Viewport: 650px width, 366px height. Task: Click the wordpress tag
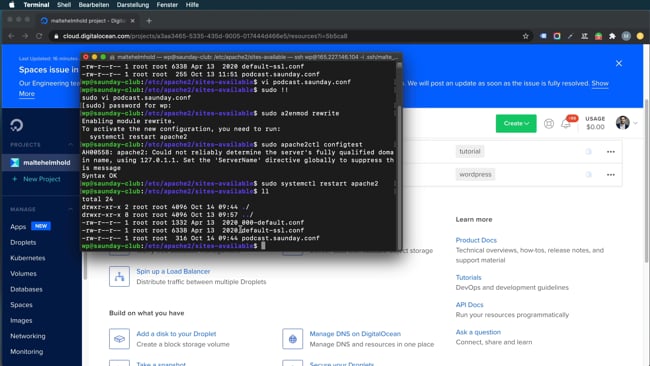click(x=475, y=175)
